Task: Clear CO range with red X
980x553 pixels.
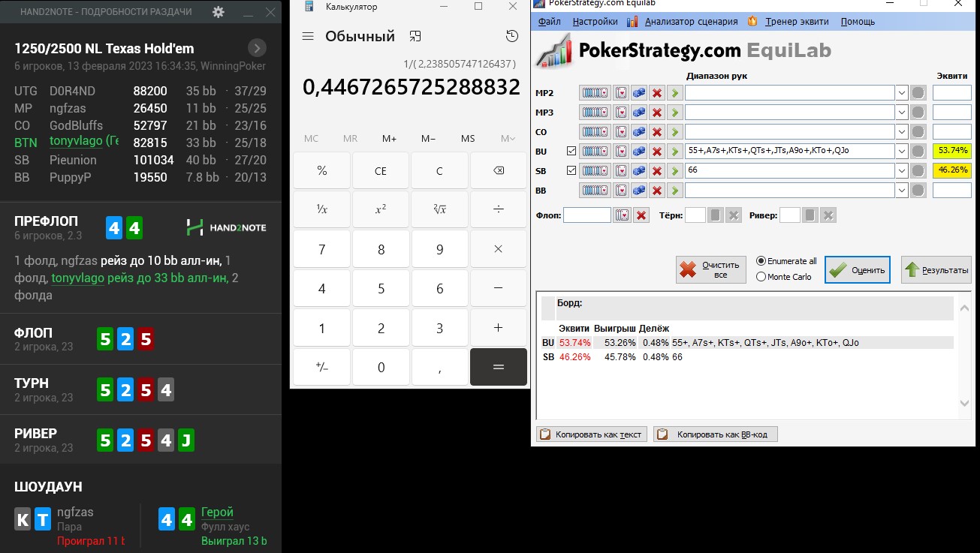Action: (657, 132)
